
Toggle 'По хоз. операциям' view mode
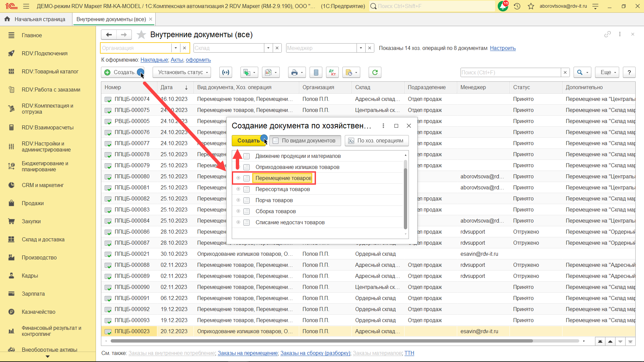click(x=376, y=141)
